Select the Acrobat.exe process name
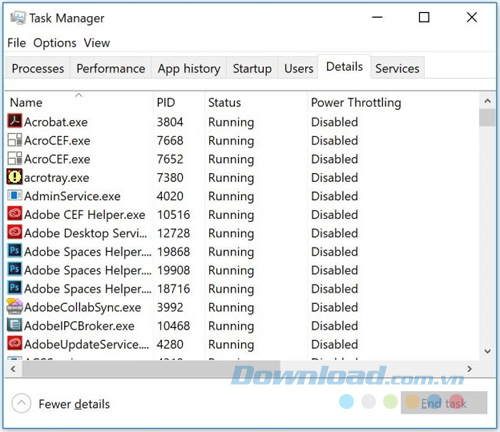This screenshot has height=432, width=500. click(56, 122)
